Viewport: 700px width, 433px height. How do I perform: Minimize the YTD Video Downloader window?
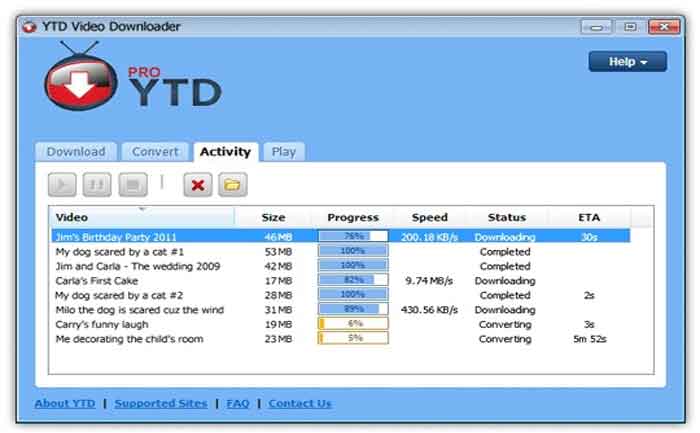[596, 27]
